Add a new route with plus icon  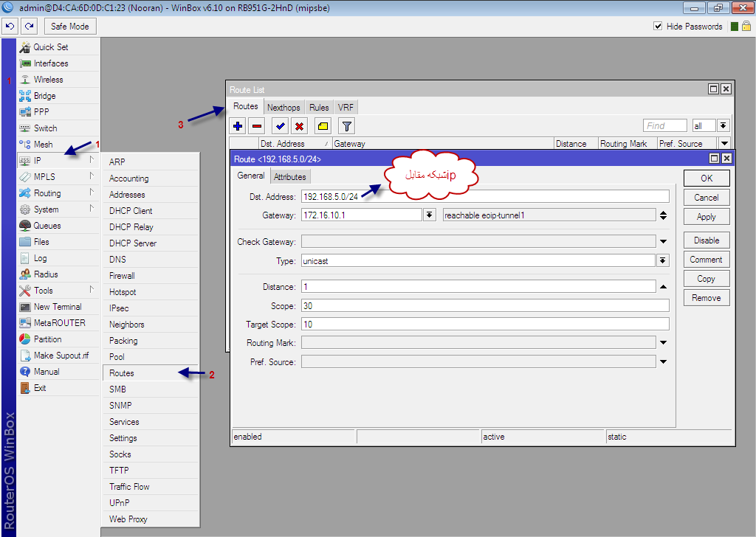(238, 126)
